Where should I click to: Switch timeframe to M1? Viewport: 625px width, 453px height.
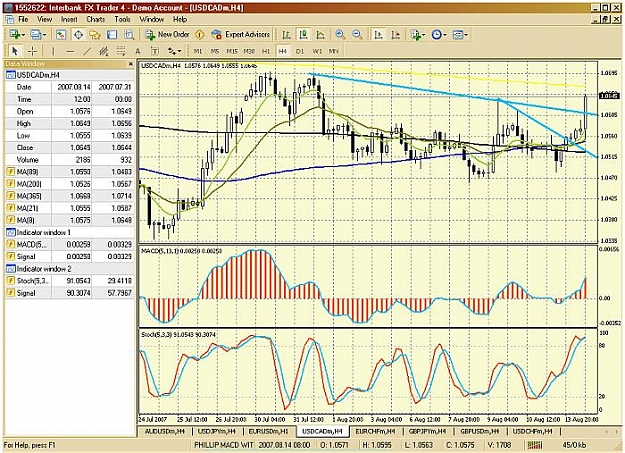click(x=198, y=51)
